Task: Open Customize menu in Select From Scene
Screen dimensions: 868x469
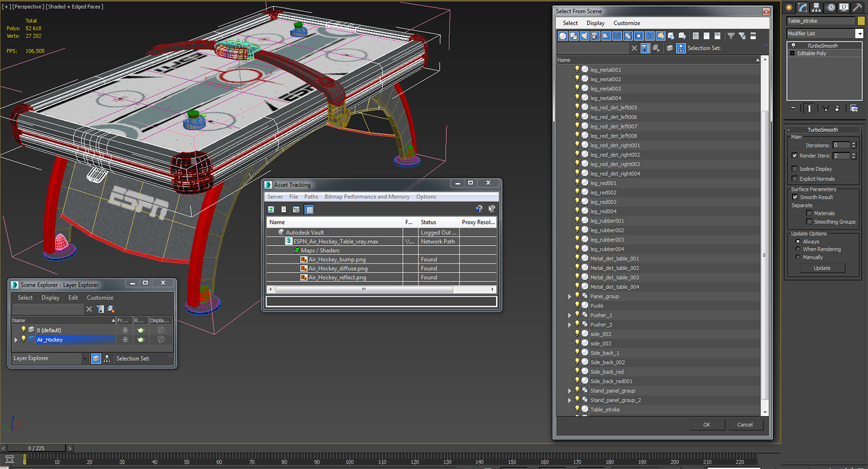Action: (x=626, y=23)
